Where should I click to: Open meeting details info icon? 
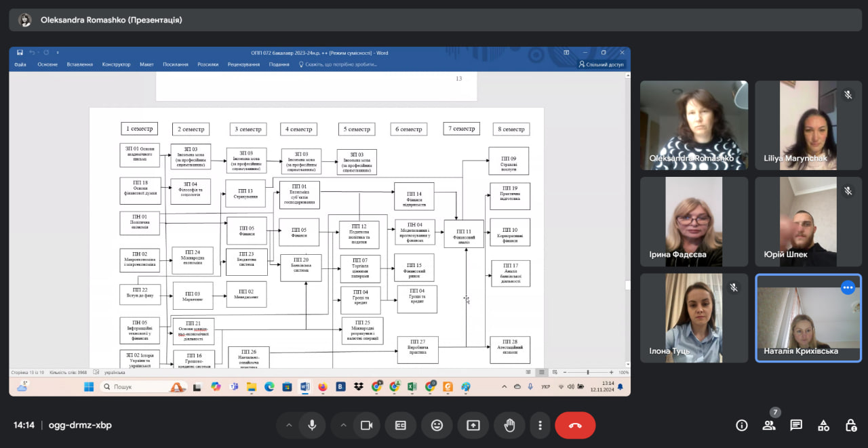tap(742, 426)
